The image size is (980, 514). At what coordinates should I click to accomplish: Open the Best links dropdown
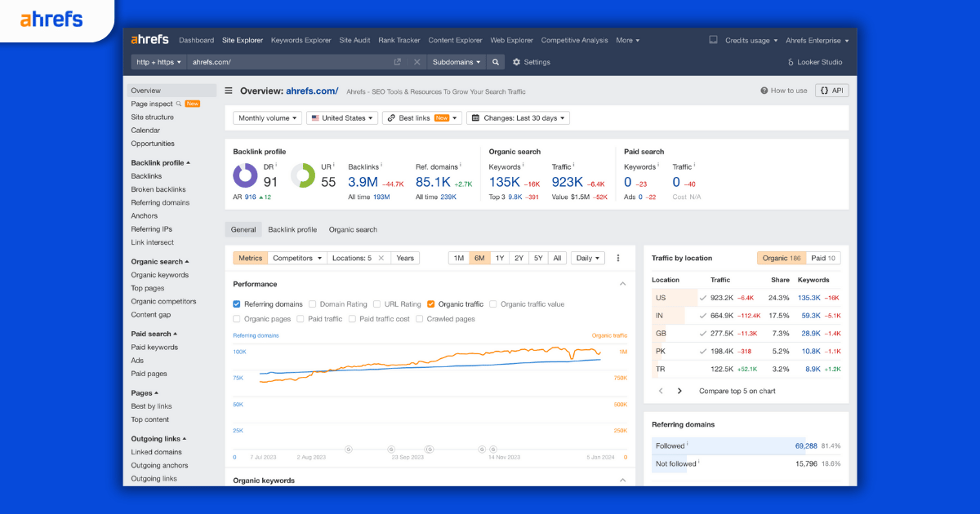pos(422,118)
